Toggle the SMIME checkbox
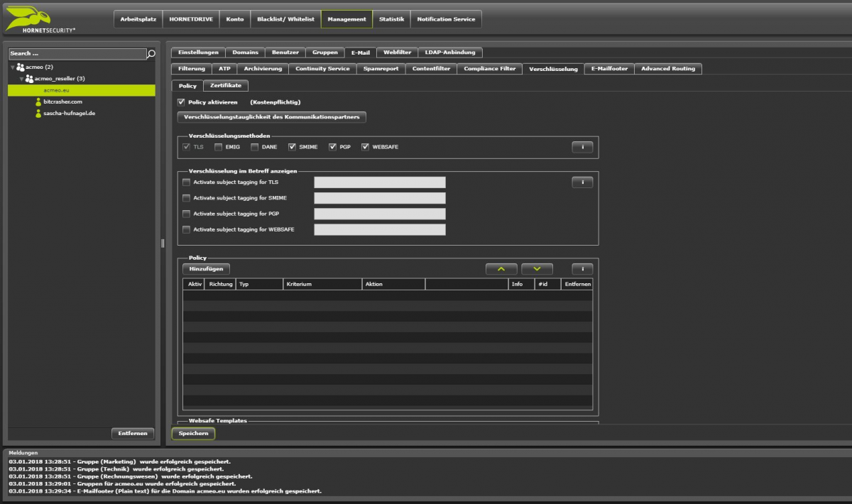The height and width of the screenshot is (504, 852). pos(292,147)
